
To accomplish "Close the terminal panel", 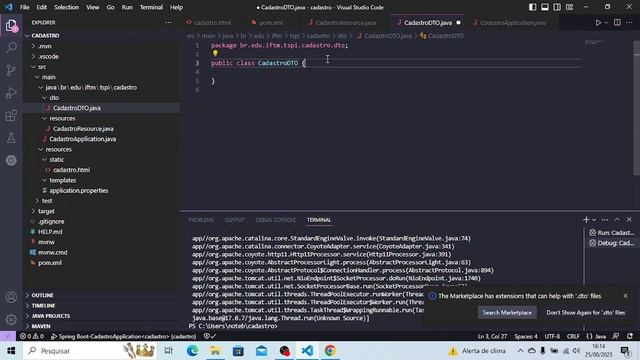I will pos(629,220).
